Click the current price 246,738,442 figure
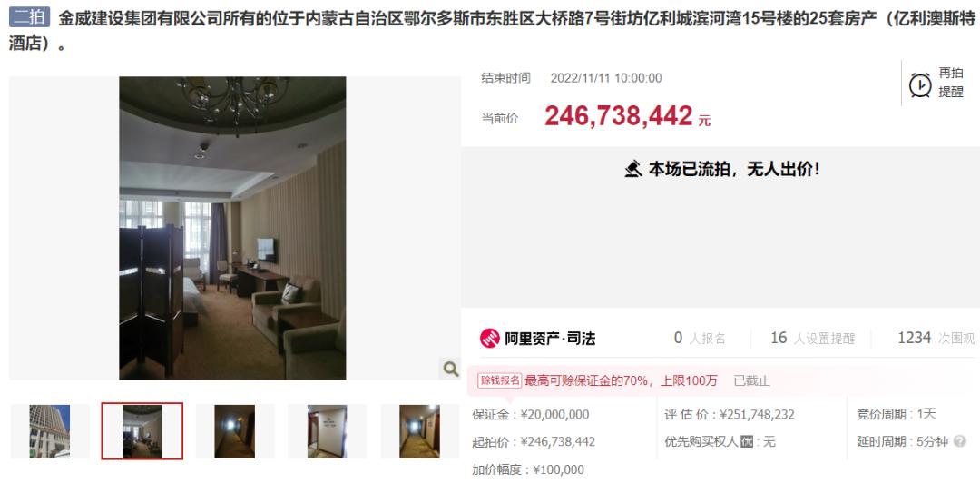Screen dimensions: 980x483 point(619,115)
